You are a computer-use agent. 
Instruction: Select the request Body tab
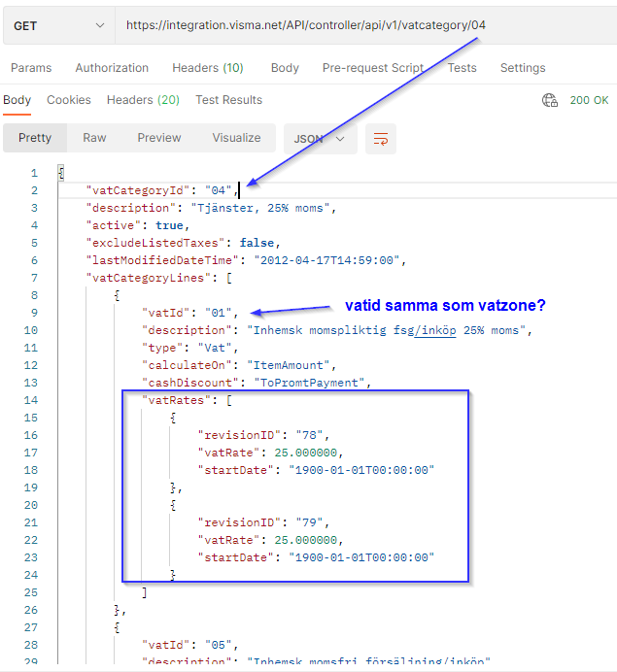tap(285, 68)
